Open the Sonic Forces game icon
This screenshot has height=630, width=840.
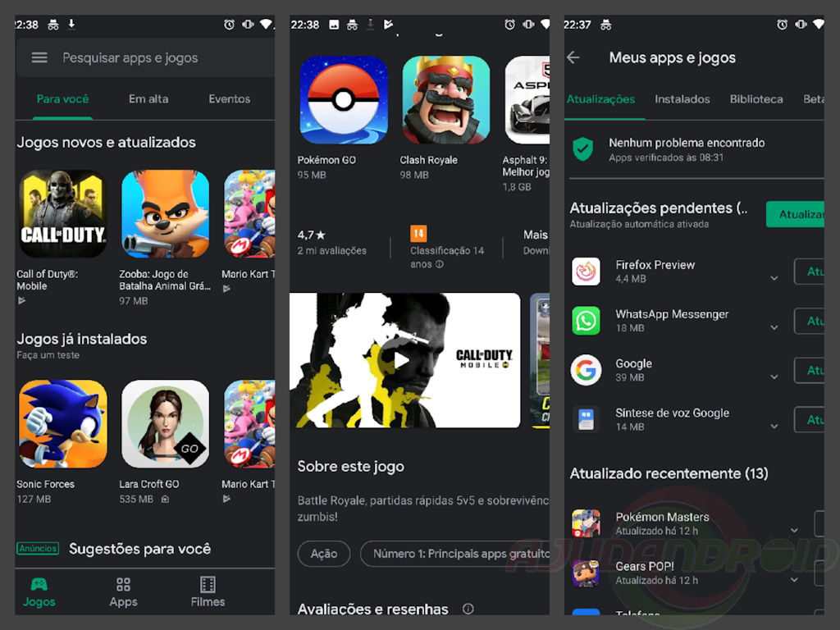coord(63,424)
